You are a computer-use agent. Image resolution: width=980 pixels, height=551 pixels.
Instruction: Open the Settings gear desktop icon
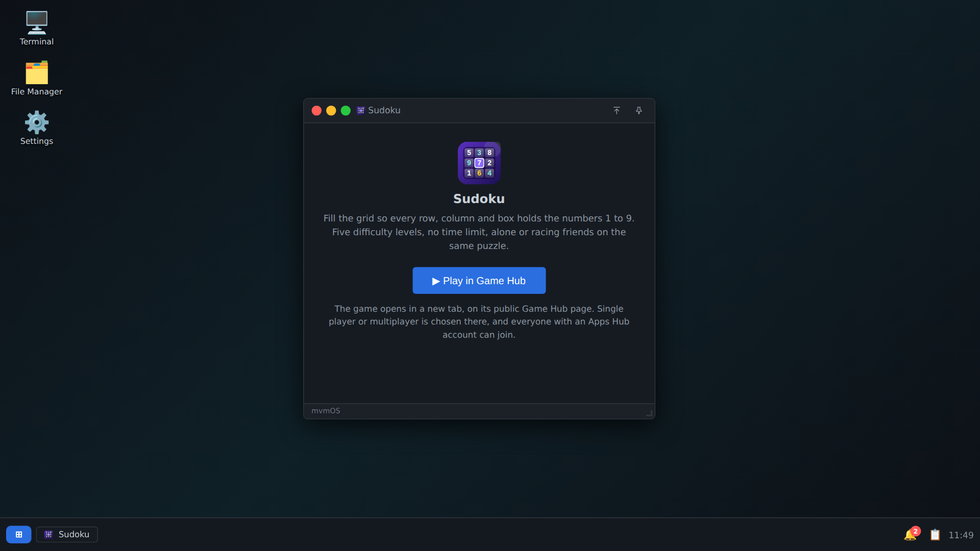pyautogui.click(x=36, y=128)
